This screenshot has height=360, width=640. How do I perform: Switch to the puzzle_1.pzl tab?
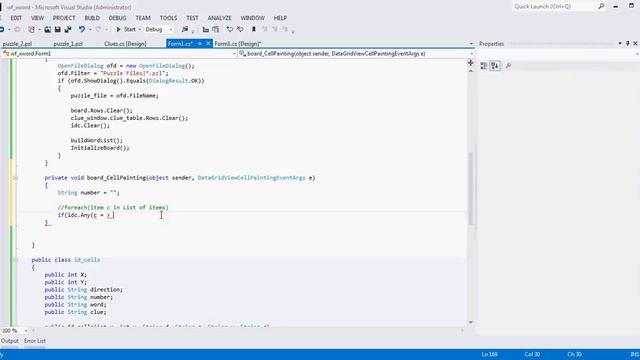68,44
